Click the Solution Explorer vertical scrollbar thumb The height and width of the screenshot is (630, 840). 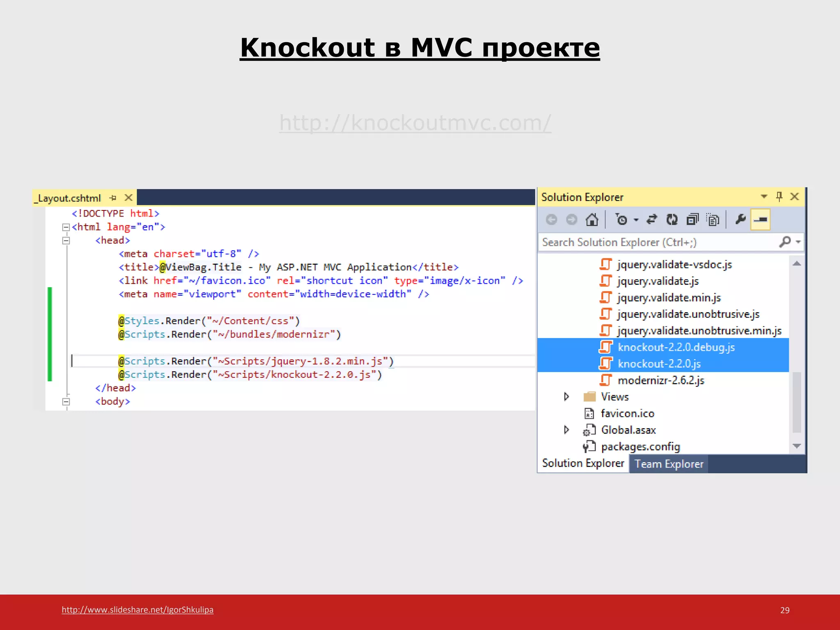pos(797,402)
